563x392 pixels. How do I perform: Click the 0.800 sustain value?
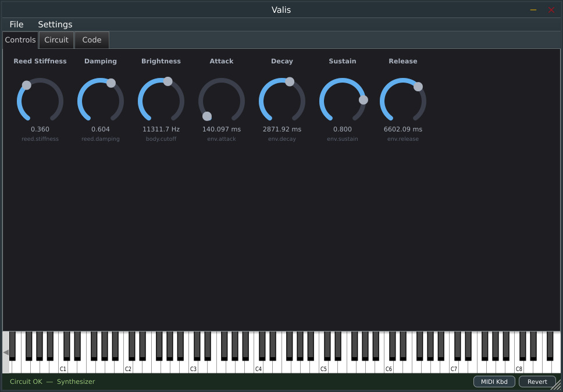point(343,129)
